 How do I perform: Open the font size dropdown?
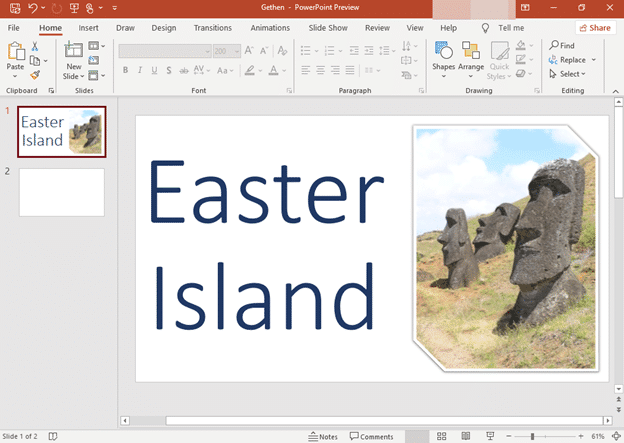point(236,50)
